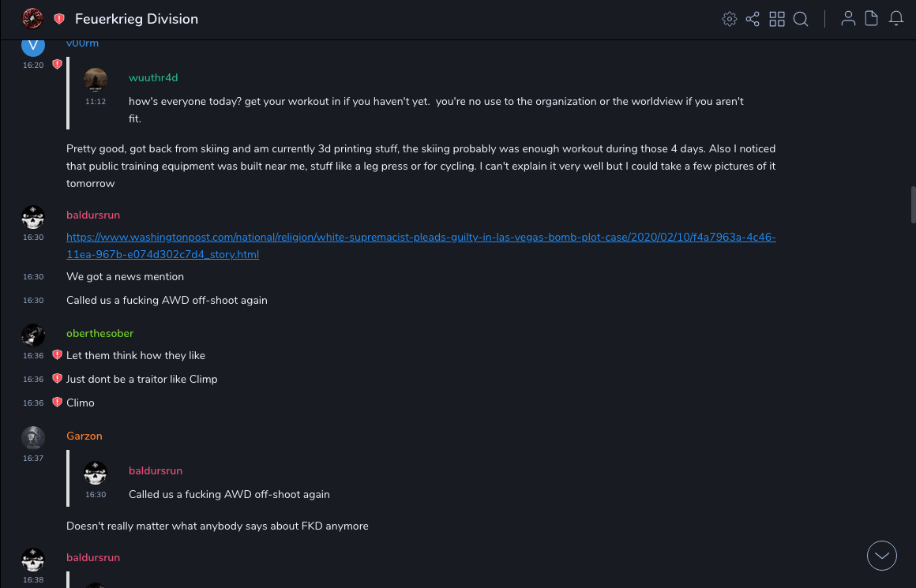
Task: Open the notifications bell icon
Action: (896, 19)
